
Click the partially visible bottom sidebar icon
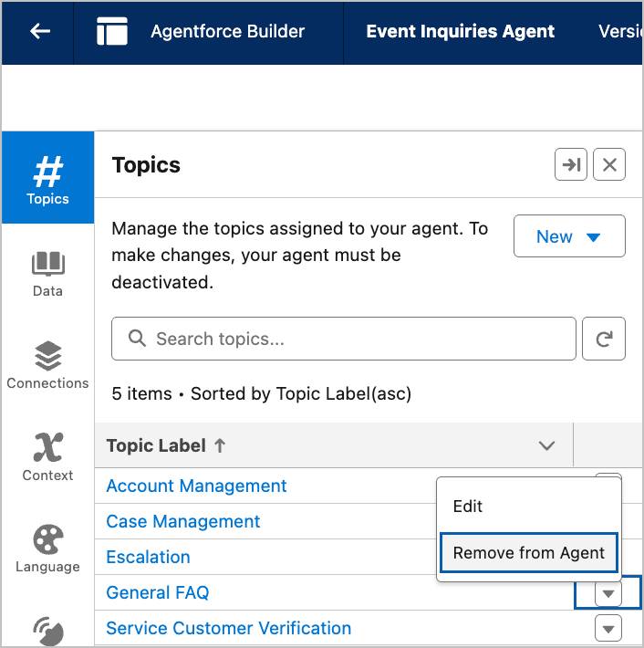pyautogui.click(x=48, y=631)
